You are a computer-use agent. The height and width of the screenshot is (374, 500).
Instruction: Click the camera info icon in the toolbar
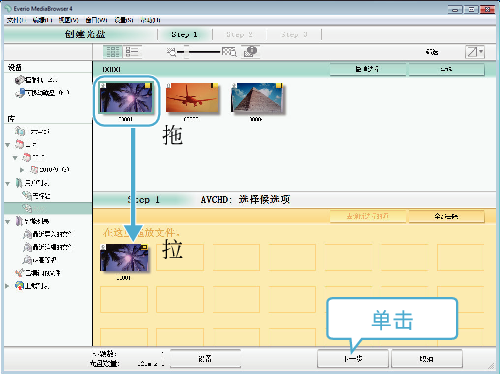coord(250,51)
